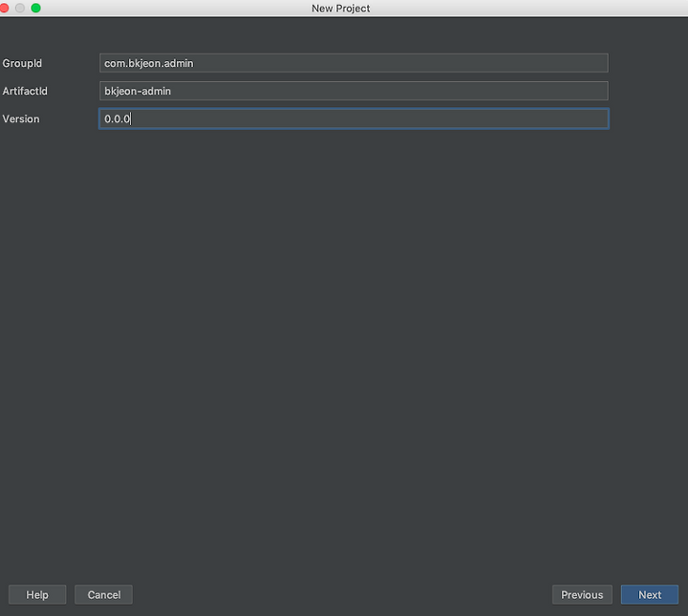Go back with the Previous button
This screenshot has width=688, height=616.
tap(582, 595)
